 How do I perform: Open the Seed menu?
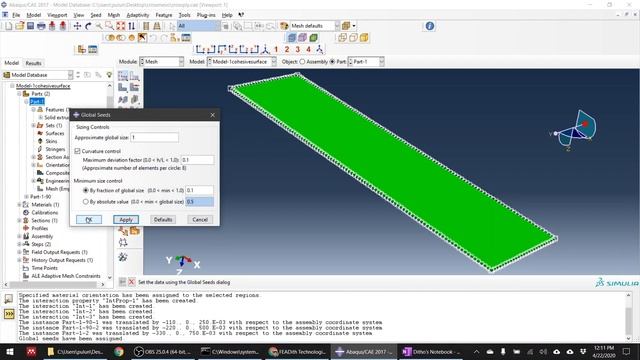coord(96,15)
